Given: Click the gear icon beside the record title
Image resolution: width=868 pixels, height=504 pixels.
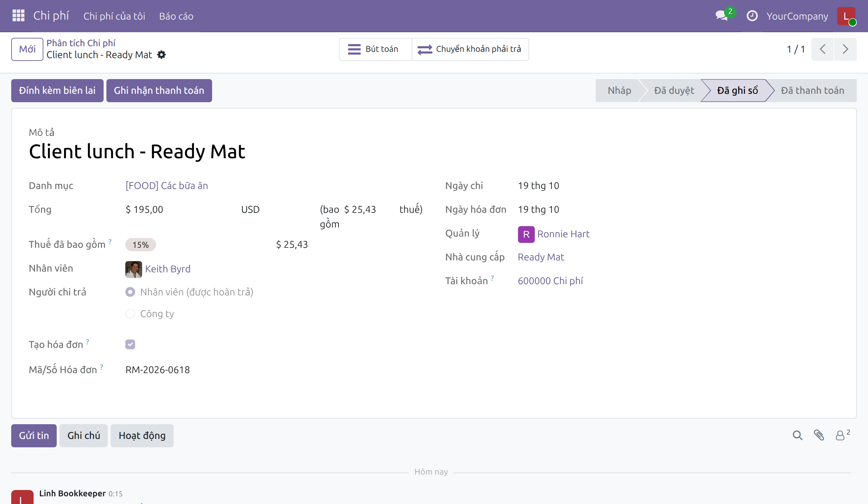Looking at the screenshot, I should (x=161, y=55).
